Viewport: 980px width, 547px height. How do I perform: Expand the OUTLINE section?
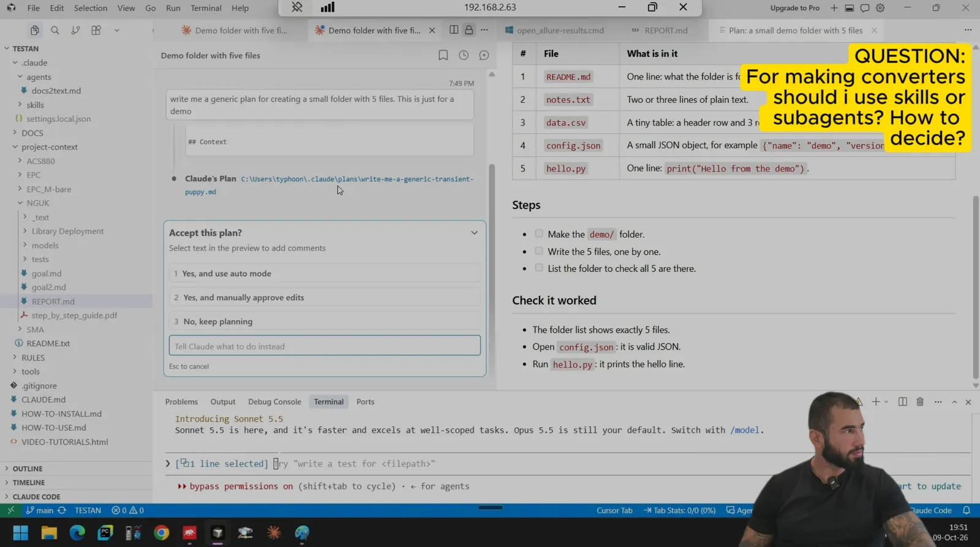(28, 469)
